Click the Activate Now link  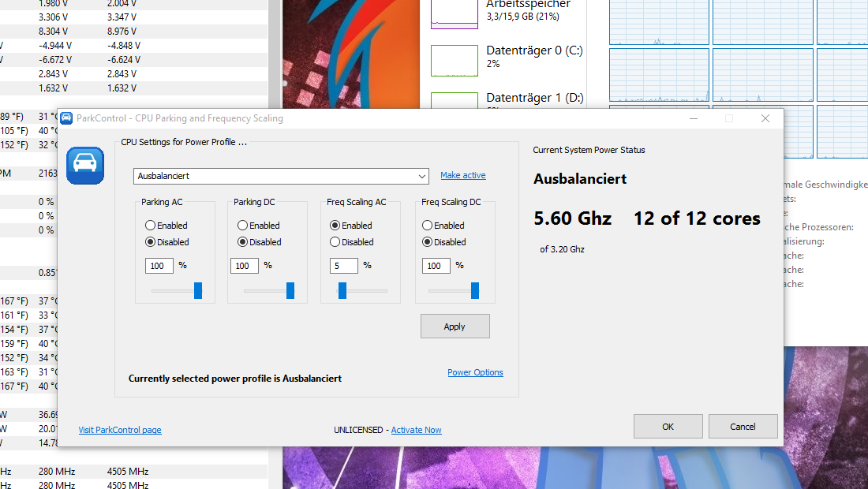click(x=417, y=430)
